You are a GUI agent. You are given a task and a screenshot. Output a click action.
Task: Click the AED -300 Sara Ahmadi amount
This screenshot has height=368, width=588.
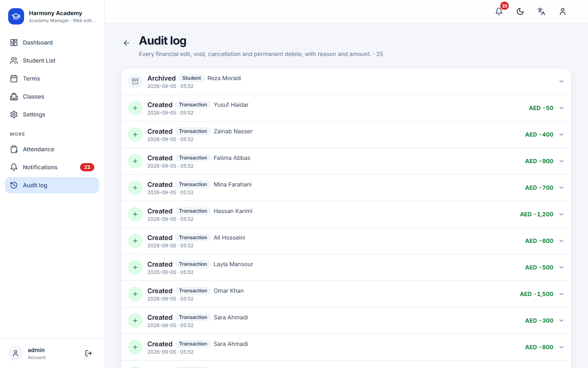539,321
